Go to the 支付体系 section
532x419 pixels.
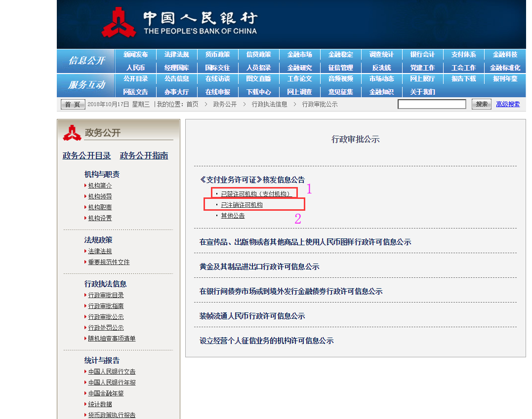coord(463,55)
